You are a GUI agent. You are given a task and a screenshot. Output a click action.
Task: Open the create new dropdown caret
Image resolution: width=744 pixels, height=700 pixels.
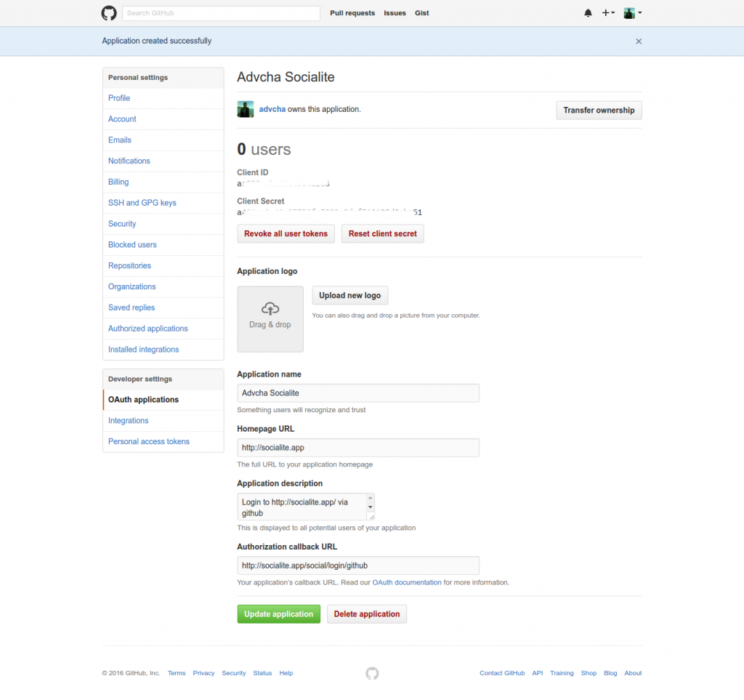(613, 12)
